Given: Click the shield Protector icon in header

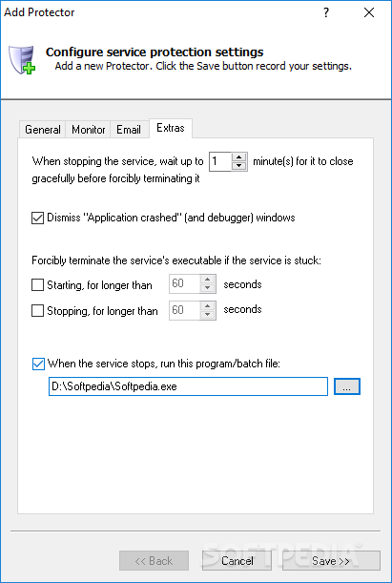Looking at the screenshot, I should [x=22, y=60].
